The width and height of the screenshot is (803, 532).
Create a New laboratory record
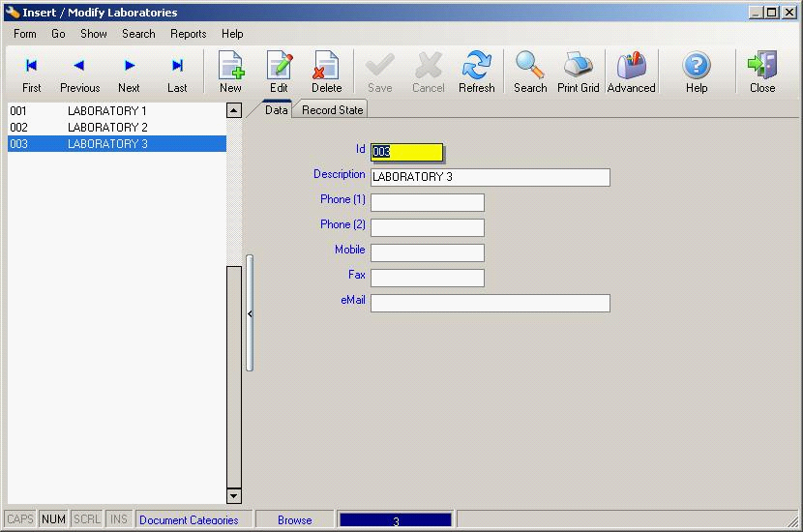click(230, 73)
